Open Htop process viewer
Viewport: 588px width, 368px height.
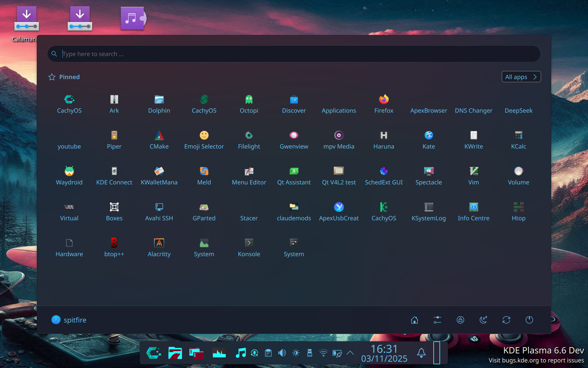[518, 212]
